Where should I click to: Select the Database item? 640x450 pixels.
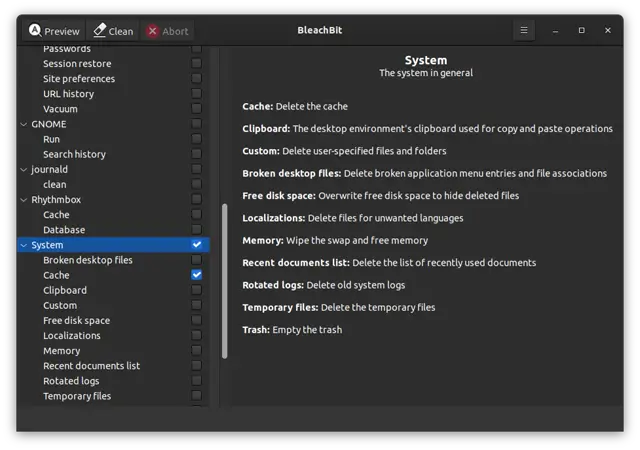point(64,230)
